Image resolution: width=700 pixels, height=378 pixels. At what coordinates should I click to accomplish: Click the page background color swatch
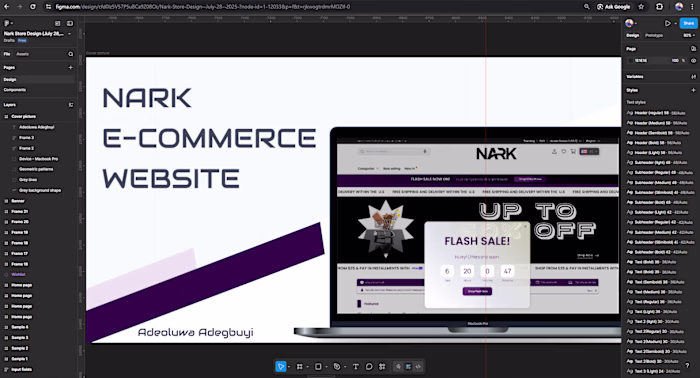coord(630,61)
